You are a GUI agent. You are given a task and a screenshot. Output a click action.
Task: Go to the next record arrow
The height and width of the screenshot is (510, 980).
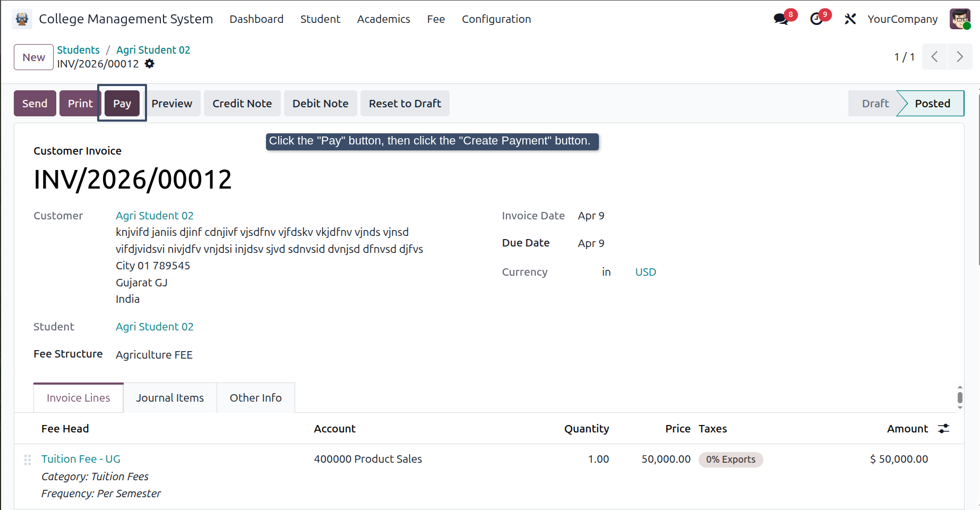pyautogui.click(x=960, y=57)
